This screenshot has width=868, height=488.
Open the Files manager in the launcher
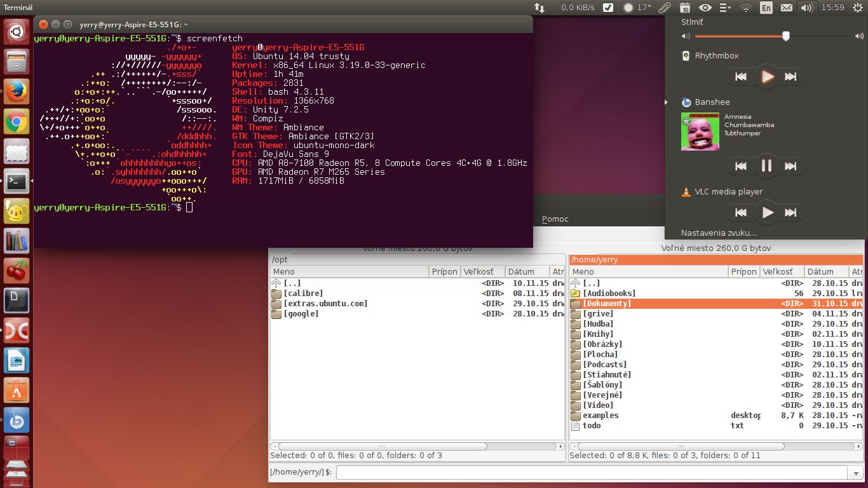pyautogui.click(x=17, y=62)
